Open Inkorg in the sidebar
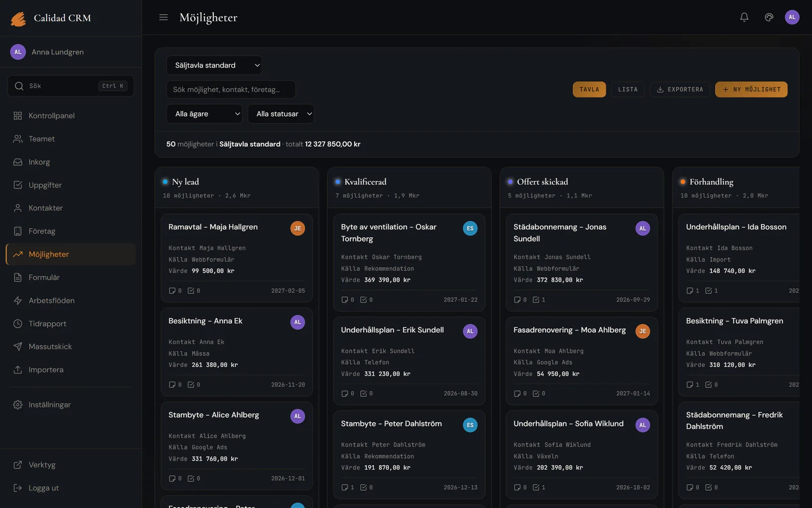 tap(71, 162)
